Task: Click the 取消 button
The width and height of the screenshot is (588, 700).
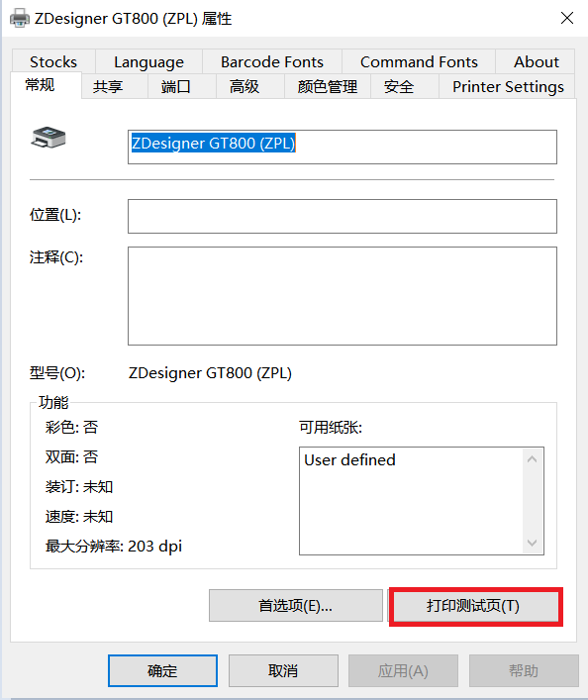Action: (x=283, y=670)
